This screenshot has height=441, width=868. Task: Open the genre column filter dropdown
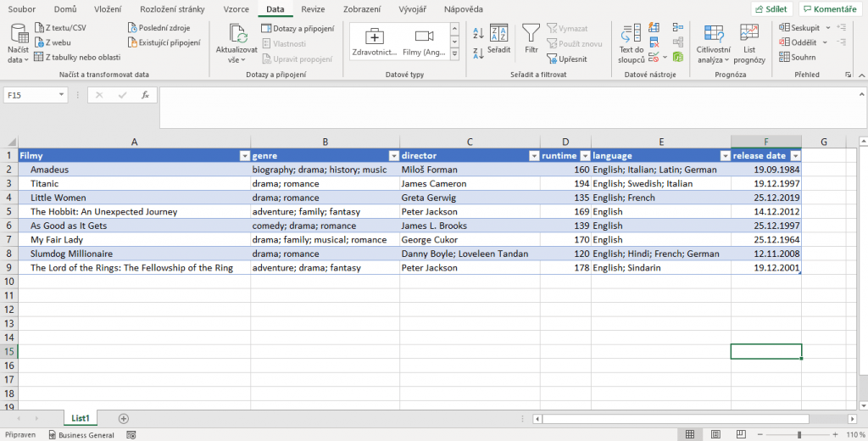point(393,156)
